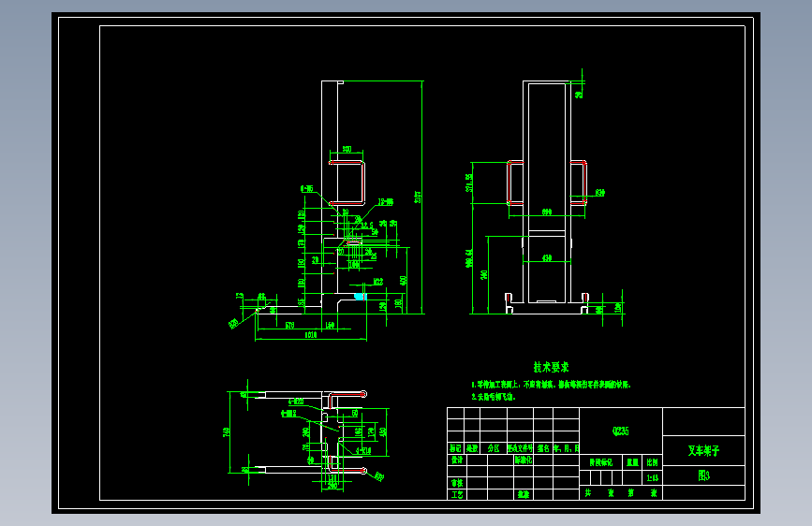Select the 1010 overall length dimension
Screen dimensions: 812x526
pyautogui.click(x=311, y=335)
